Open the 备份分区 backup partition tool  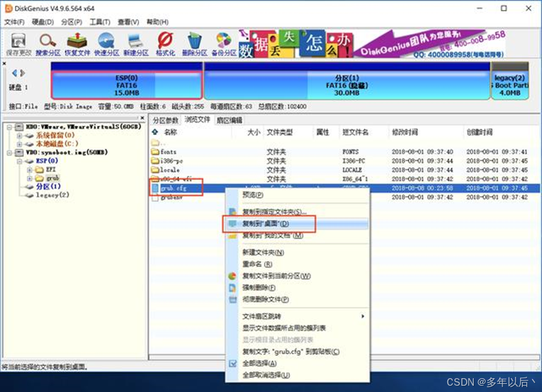tap(224, 44)
